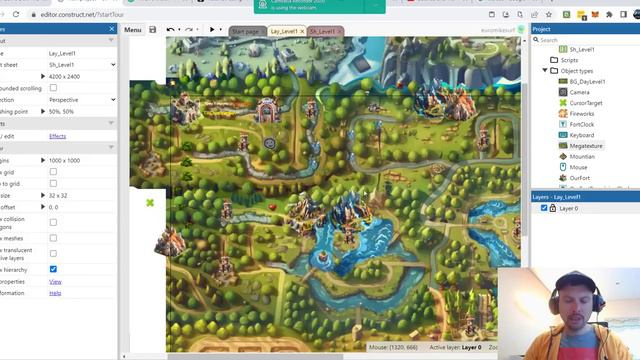Screen dimensions: 640x360
Task: Close the Properties panel with X
Action: click(112, 29)
